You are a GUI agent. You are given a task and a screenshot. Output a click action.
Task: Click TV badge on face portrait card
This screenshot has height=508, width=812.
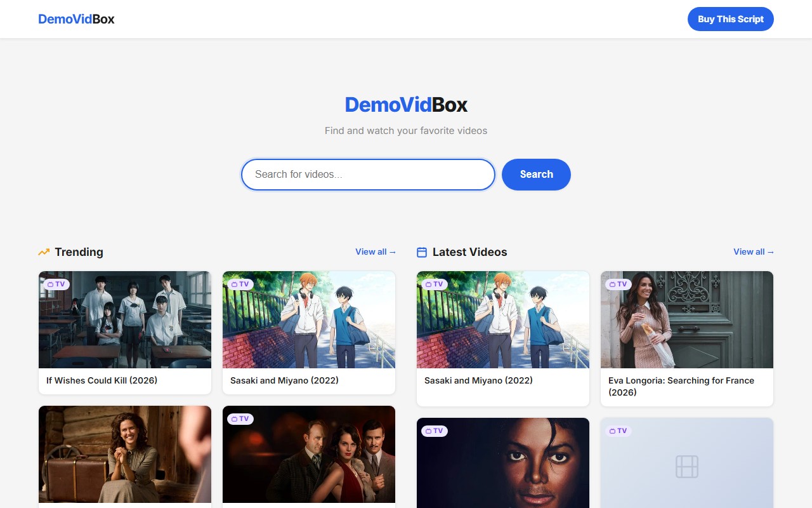click(435, 431)
